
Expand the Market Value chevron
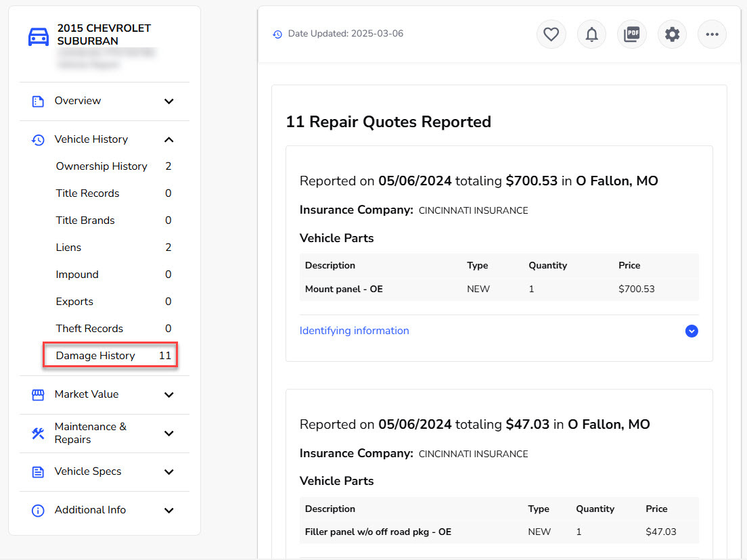click(168, 395)
